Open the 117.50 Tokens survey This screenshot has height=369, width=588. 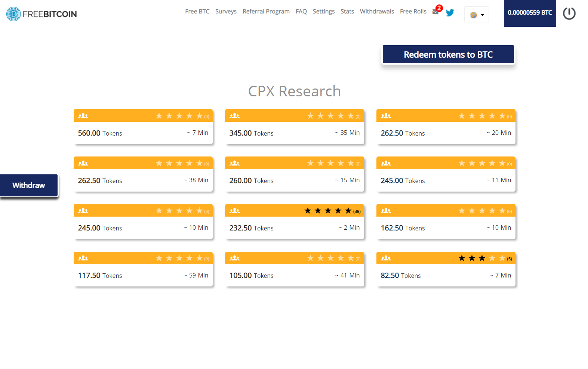click(143, 269)
